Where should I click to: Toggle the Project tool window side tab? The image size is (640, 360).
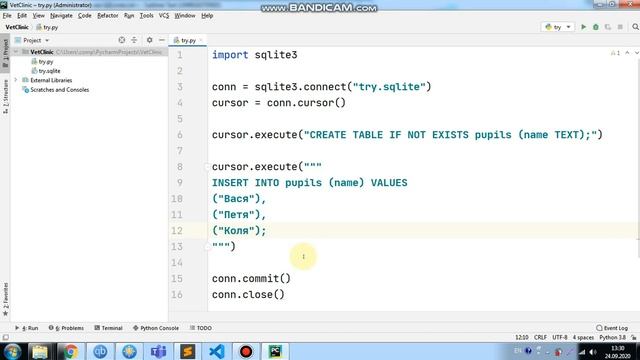tap(5, 54)
